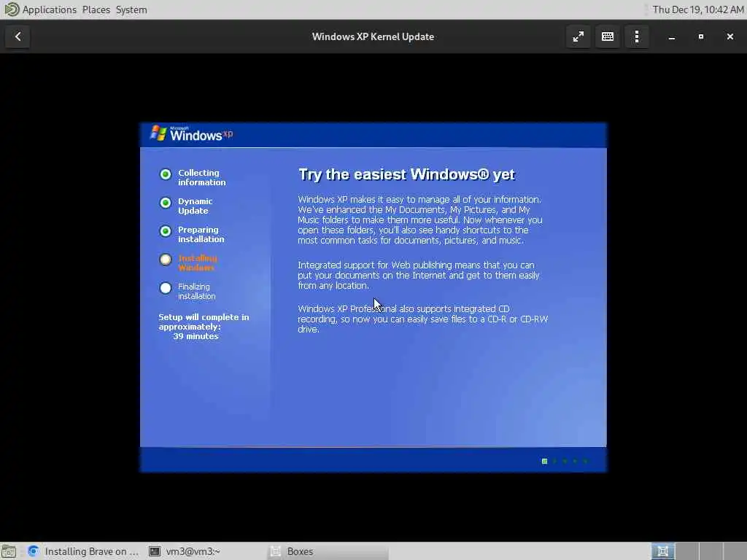747x560 pixels.
Task: Open the keyboard shortcuts button
Action: pos(608,36)
